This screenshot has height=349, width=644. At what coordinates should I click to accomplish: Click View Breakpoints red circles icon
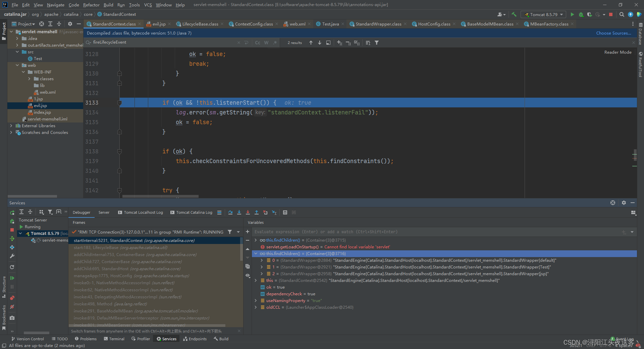coord(12,298)
